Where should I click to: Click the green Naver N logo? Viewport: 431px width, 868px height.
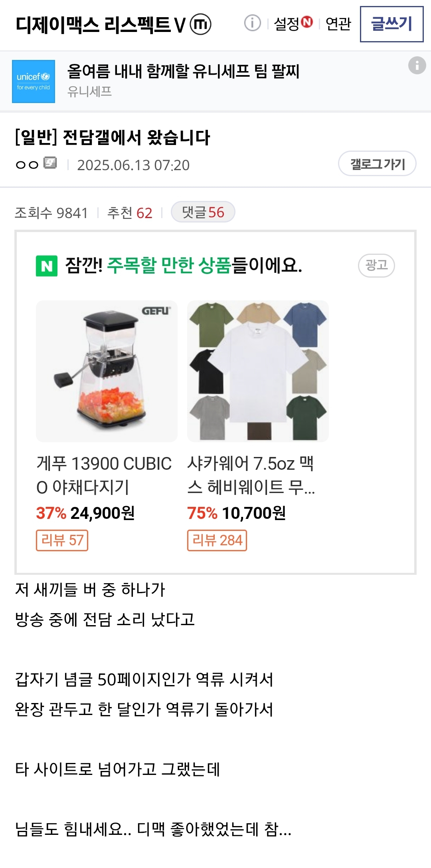47,266
